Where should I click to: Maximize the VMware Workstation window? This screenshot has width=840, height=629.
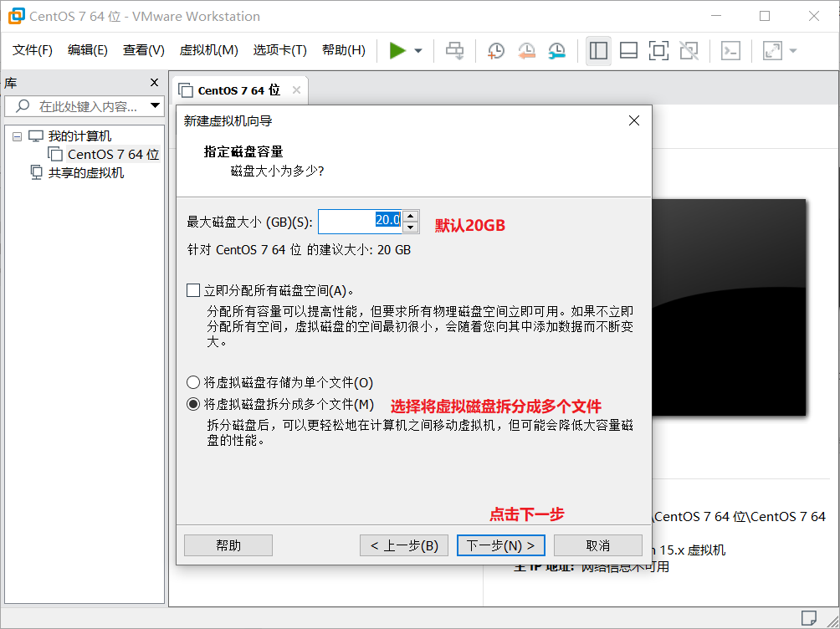pos(765,16)
